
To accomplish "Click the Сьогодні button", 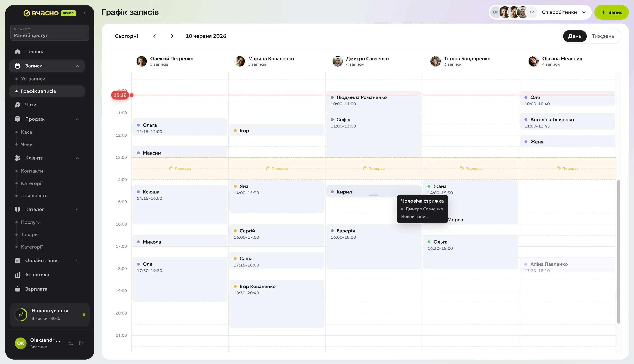I will tap(126, 36).
